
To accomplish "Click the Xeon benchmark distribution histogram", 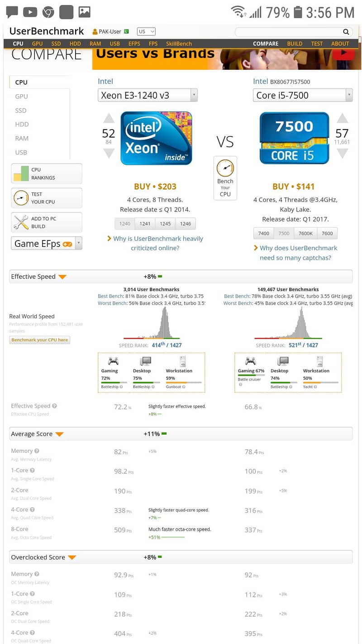I will [x=152, y=323].
